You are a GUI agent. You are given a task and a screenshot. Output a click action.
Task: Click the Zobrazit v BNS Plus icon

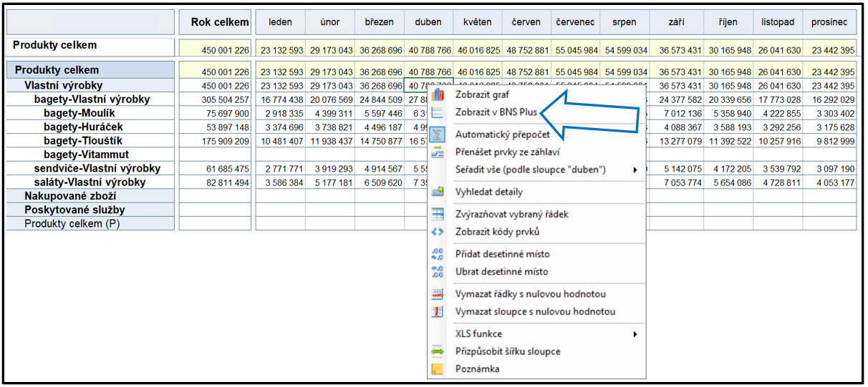point(438,112)
